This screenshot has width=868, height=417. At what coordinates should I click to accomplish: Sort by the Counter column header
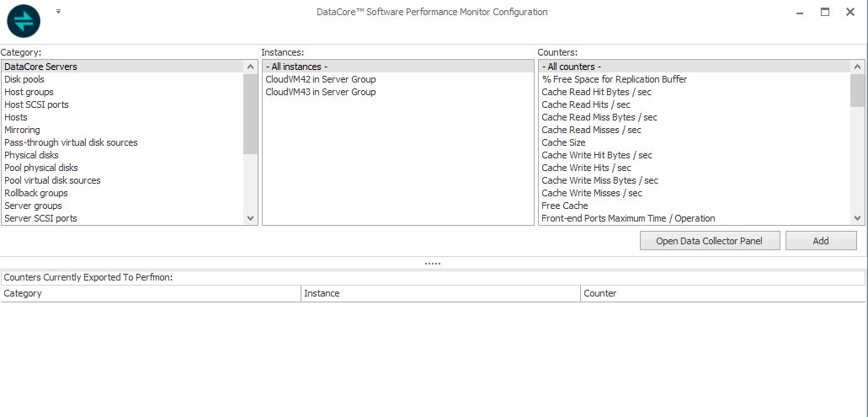click(x=599, y=293)
